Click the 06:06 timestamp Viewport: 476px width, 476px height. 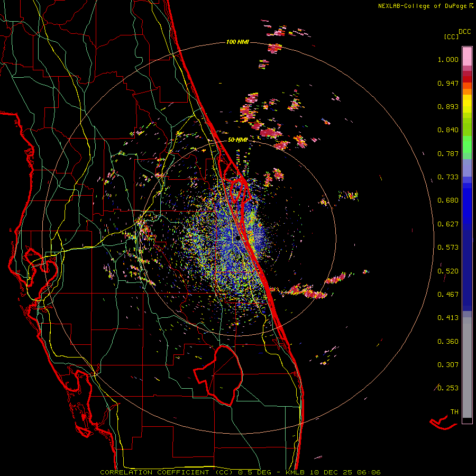[369, 472]
